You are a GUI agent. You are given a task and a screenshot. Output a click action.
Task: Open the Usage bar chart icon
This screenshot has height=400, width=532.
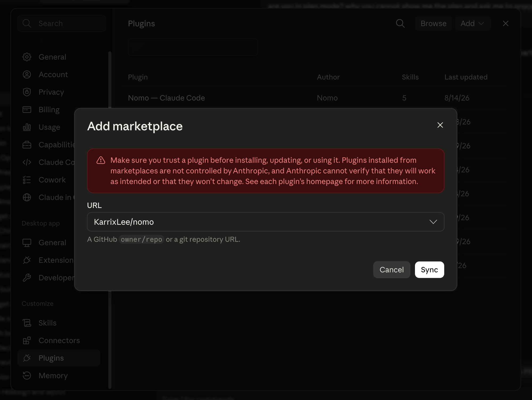pyautogui.click(x=27, y=127)
